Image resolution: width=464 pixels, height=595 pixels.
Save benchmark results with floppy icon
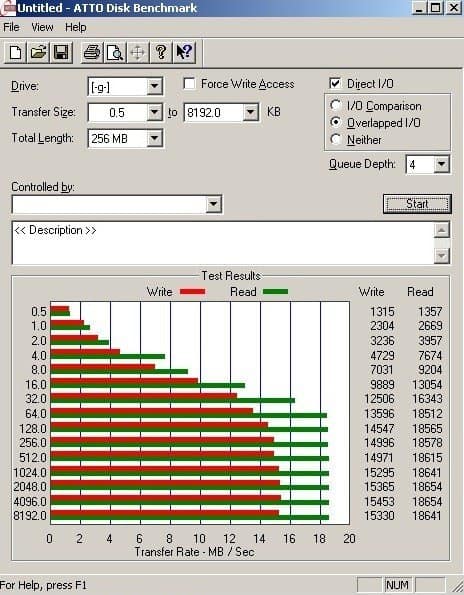[61, 52]
